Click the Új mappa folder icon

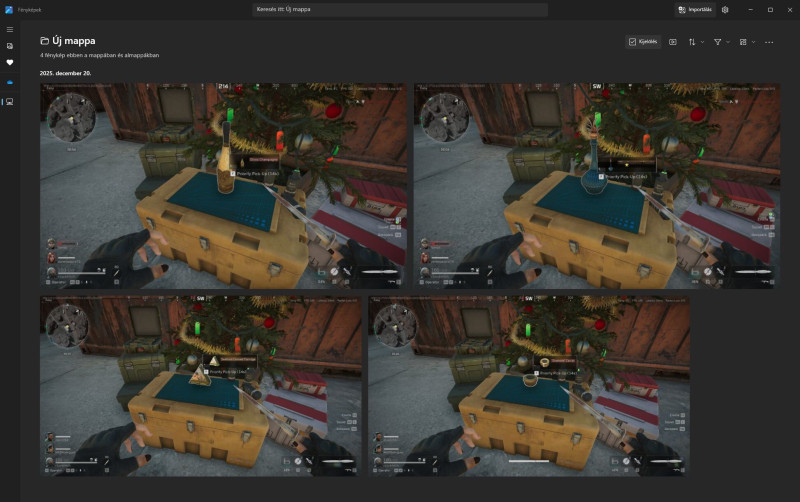point(44,41)
